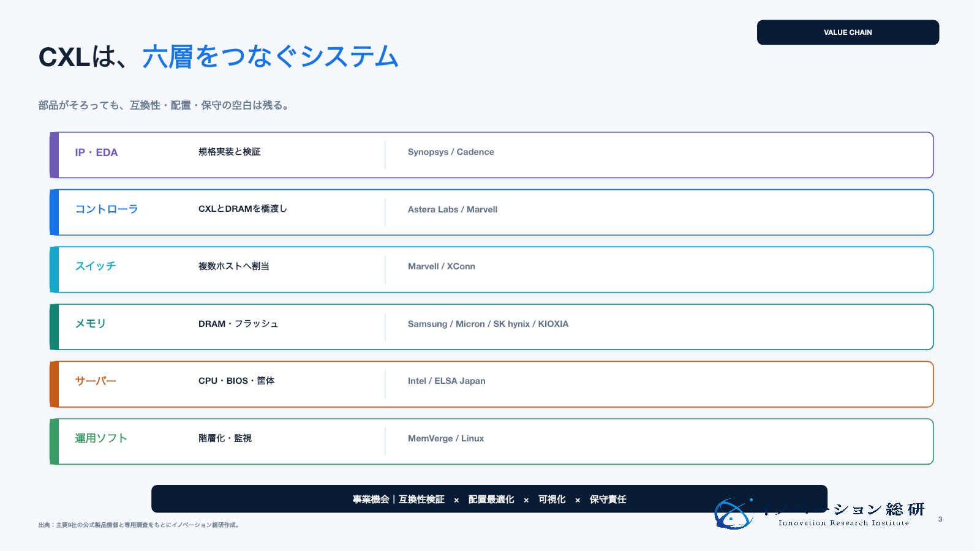Click the "スイッチ" layer label

click(96, 266)
